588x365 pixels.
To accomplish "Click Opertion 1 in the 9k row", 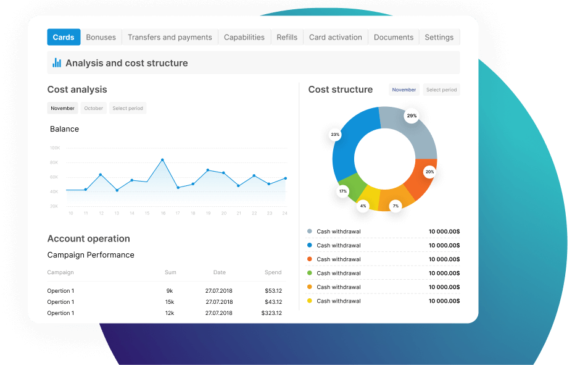I will (x=60, y=291).
